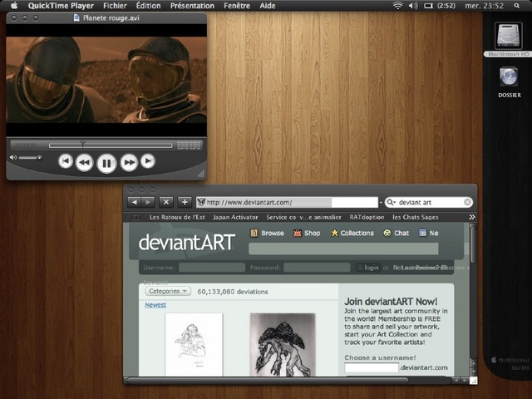Open Chat on deviantART
This screenshot has height=399, width=532.
pyautogui.click(x=396, y=233)
